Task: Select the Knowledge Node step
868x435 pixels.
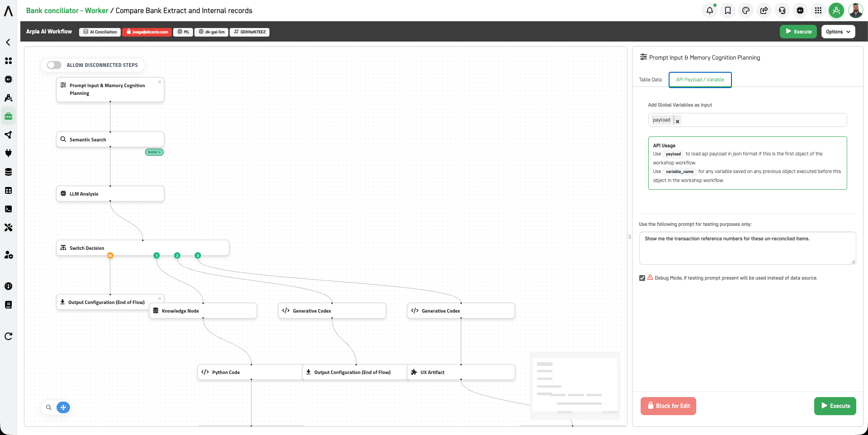Action: coord(203,311)
